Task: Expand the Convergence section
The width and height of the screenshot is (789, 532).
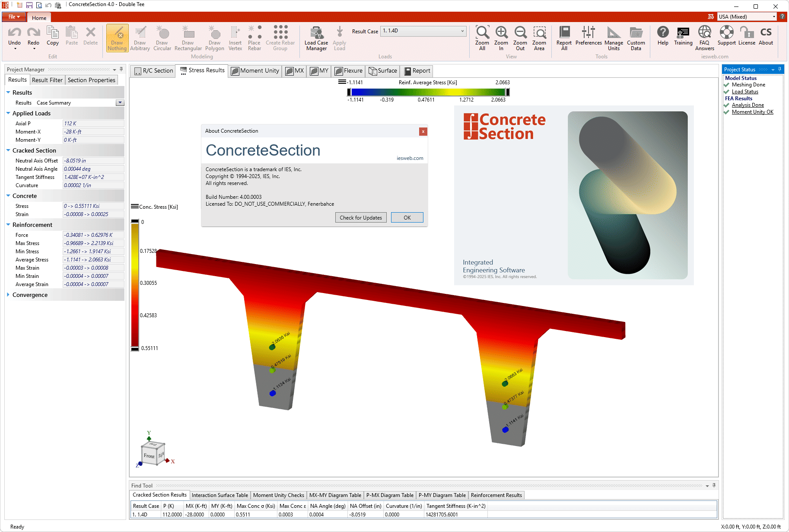Action: (9, 295)
